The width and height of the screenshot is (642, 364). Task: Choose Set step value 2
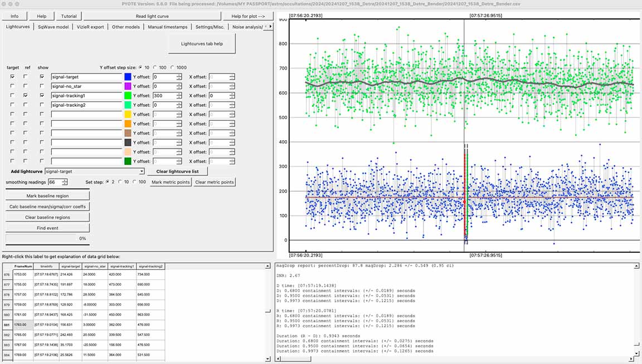pos(108,182)
